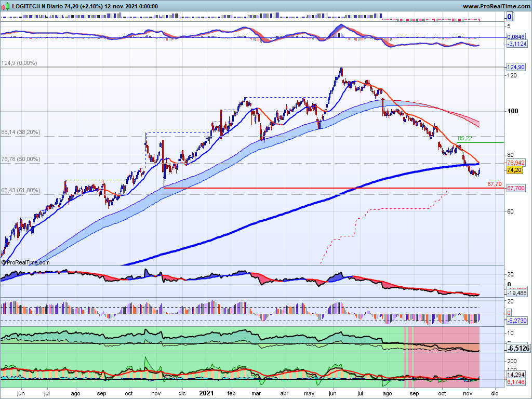Click the green 85,22 horizontal line
532x399 pixels.
click(x=480, y=142)
